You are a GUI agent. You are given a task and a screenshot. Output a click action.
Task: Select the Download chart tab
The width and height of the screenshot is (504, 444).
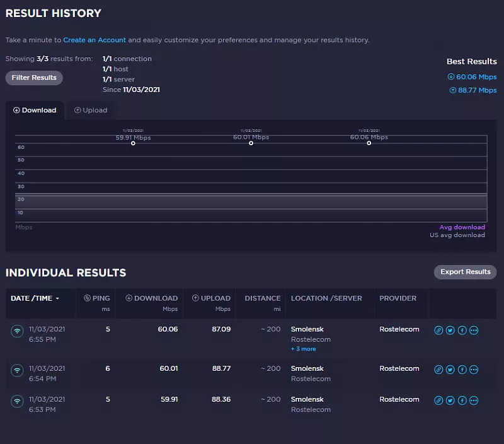click(35, 110)
